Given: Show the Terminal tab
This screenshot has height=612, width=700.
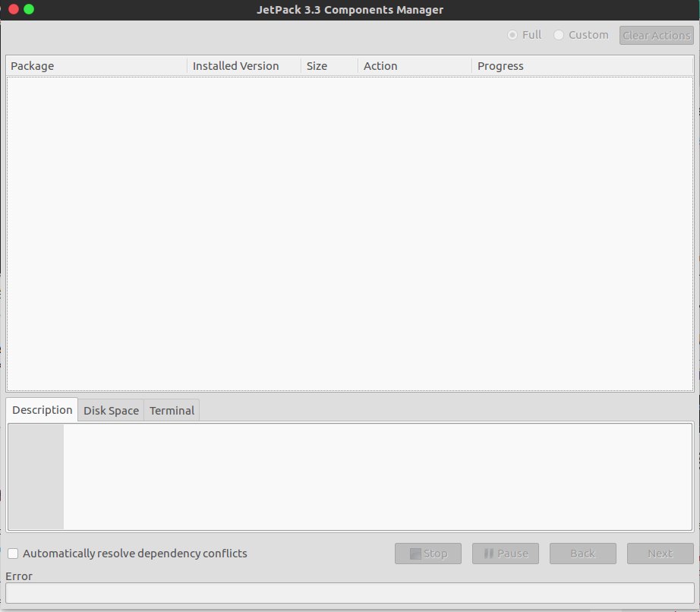Looking at the screenshot, I should click(172, 411).
